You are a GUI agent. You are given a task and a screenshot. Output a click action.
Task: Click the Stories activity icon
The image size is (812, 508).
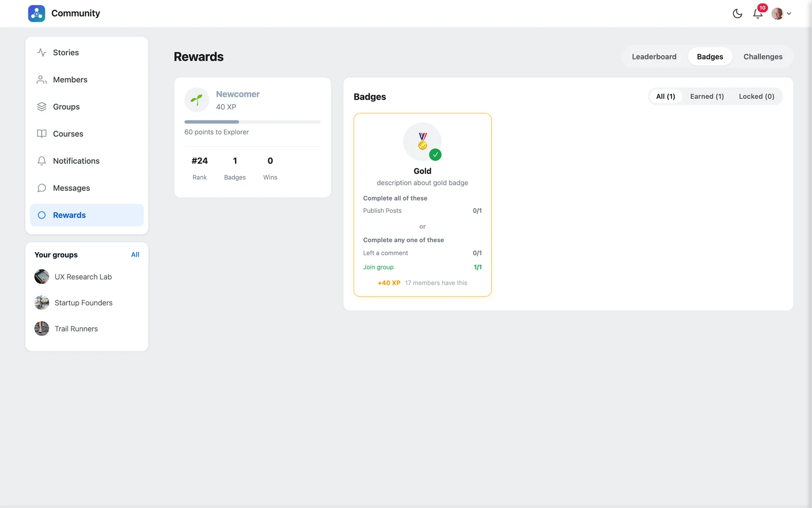[x=42, y=52]
